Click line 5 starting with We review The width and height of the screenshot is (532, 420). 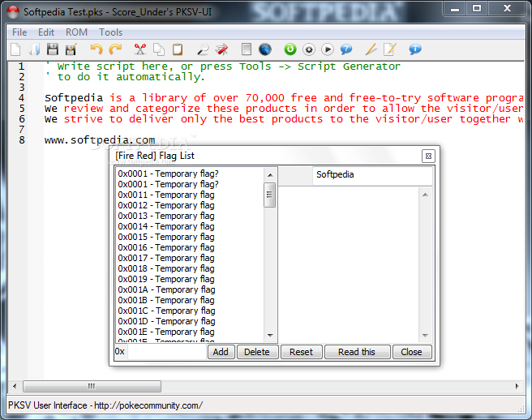(x=284, y=109)
